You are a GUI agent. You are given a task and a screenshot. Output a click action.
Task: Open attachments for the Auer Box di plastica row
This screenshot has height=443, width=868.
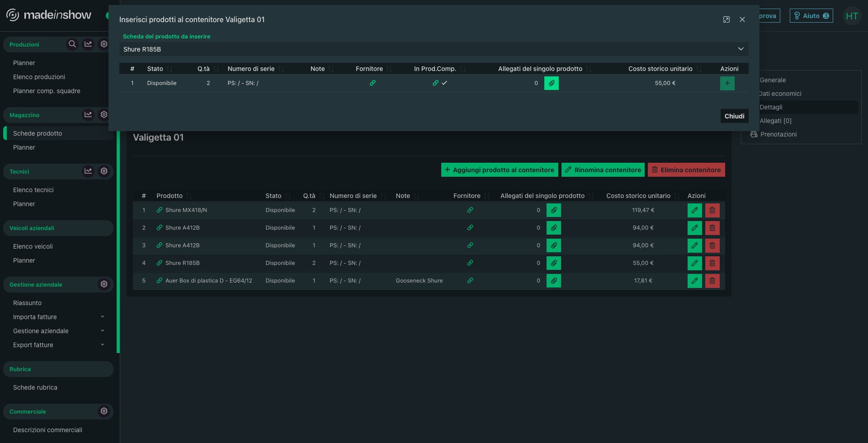click(x=554, y=281)
